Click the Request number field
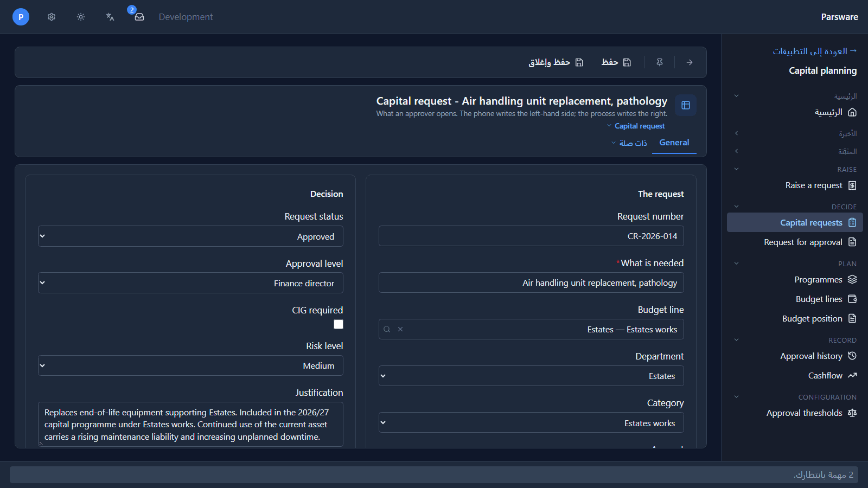The height and width of the screenshot is (488, 868). [531, 236]
